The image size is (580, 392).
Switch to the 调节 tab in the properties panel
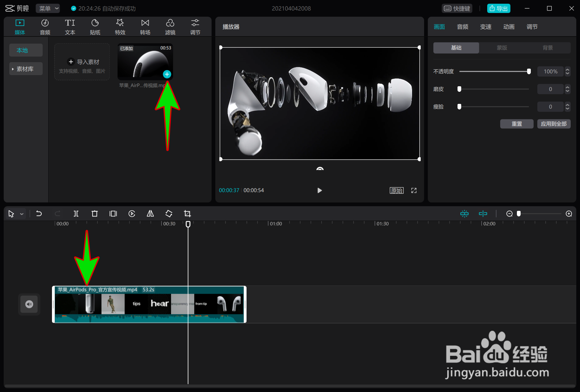pyautogui.click(x=532, y=27)
